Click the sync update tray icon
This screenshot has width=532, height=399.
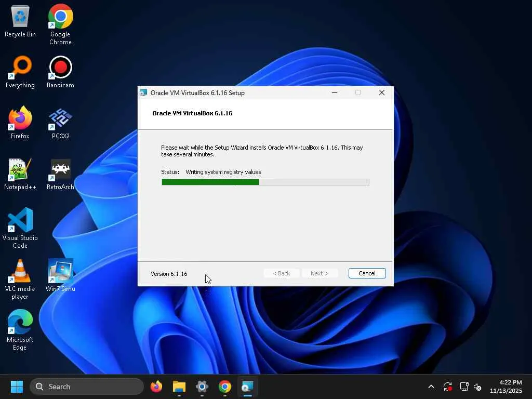pyautogui.click(x=447, y=387)
